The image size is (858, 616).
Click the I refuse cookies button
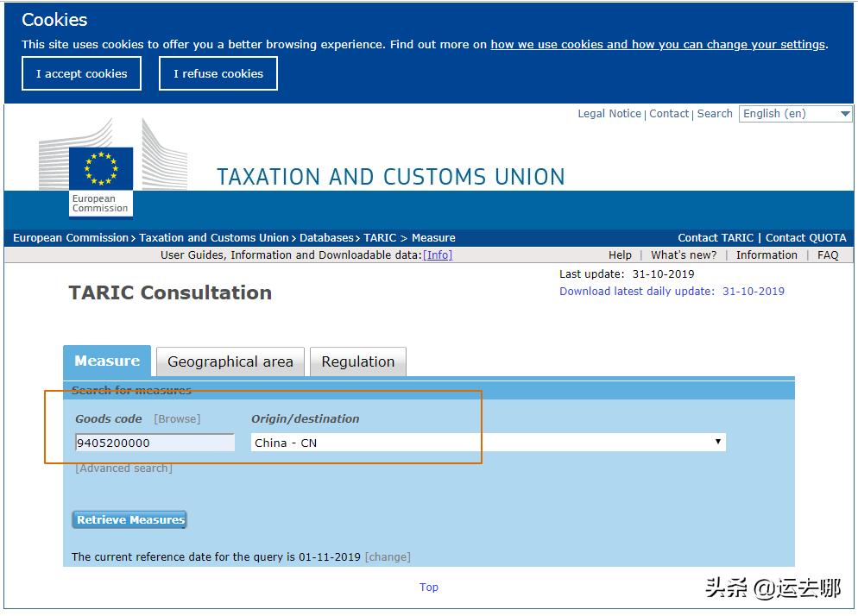point(218,73)
